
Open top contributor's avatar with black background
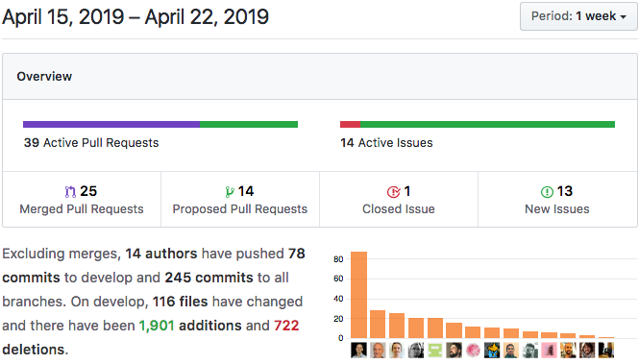pos(358,351)
